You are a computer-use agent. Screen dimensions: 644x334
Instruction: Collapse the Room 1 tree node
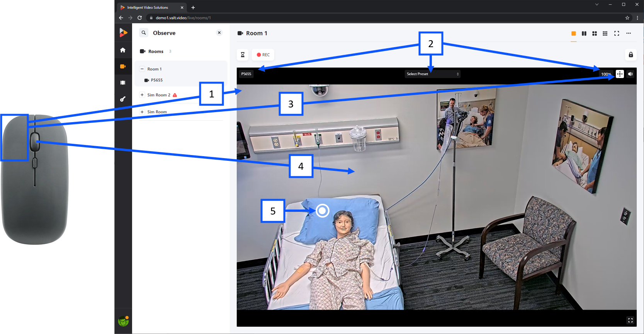pyautogui.click(x=142, y=69)
